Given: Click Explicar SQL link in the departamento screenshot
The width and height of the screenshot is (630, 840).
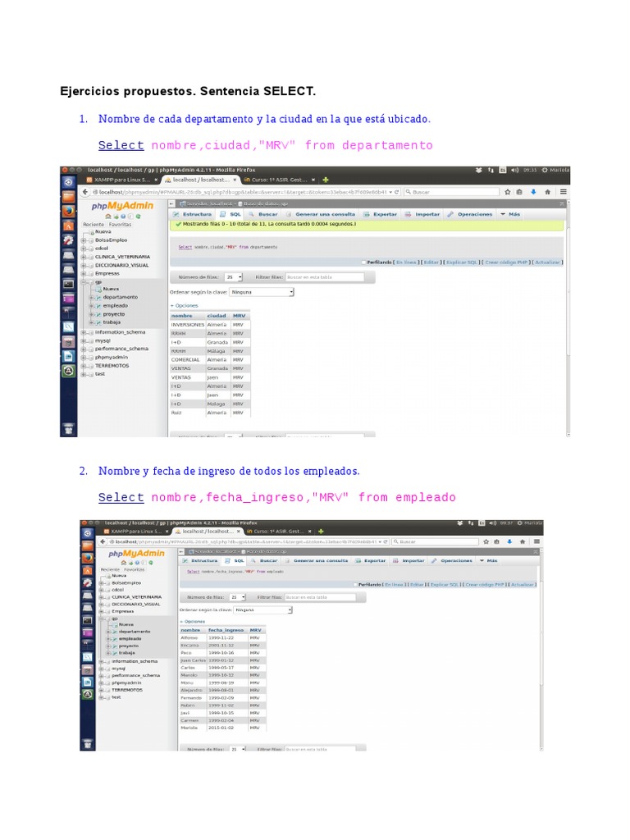Looking at the screenshot, I should 461,262.
